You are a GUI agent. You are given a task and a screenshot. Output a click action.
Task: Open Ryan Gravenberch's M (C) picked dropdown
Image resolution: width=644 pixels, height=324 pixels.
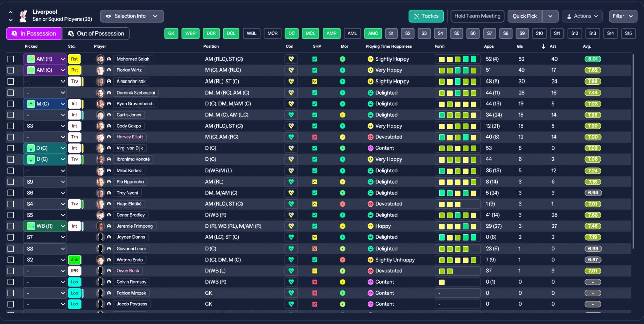tap(45, 104)
